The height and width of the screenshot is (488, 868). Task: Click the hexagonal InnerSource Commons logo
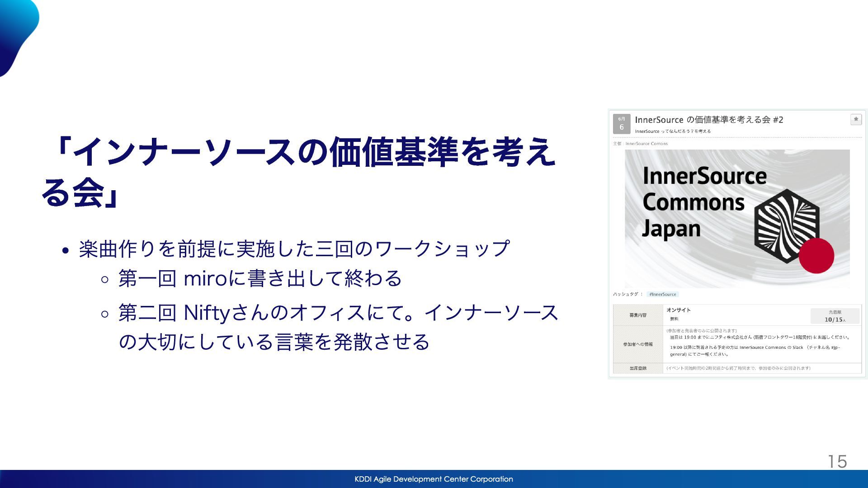coord(787,225)
